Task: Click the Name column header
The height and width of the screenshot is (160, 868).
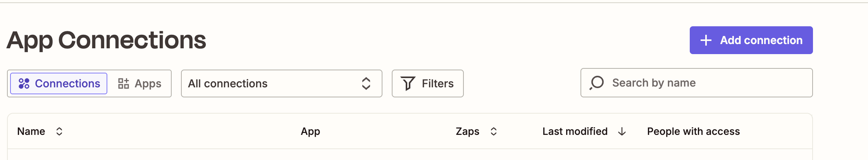Action: pos(31,131)
